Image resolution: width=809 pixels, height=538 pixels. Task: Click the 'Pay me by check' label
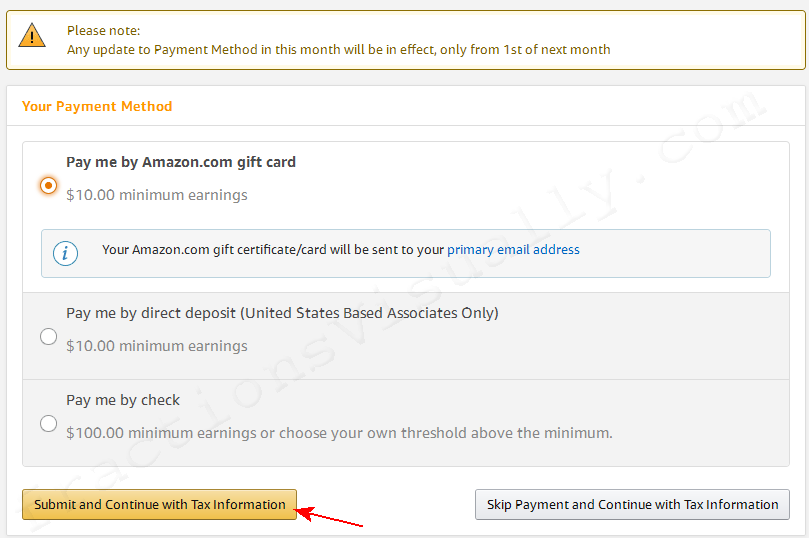coord(123,400)
